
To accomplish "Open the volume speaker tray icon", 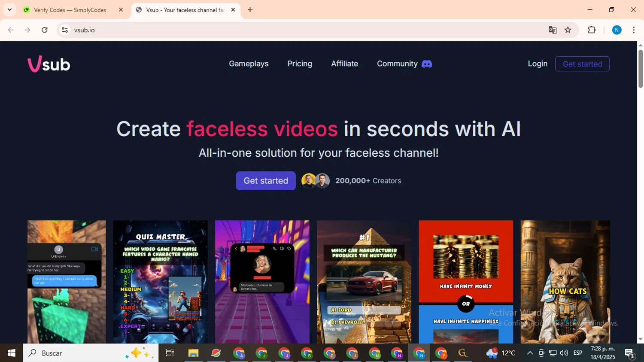I will click(564, 353).
